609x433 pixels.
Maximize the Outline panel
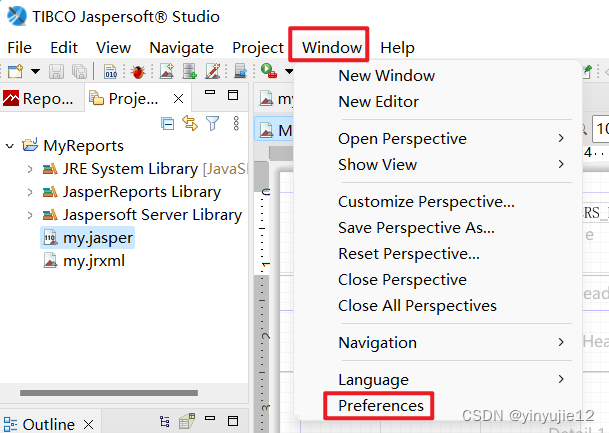pos(233,421)
